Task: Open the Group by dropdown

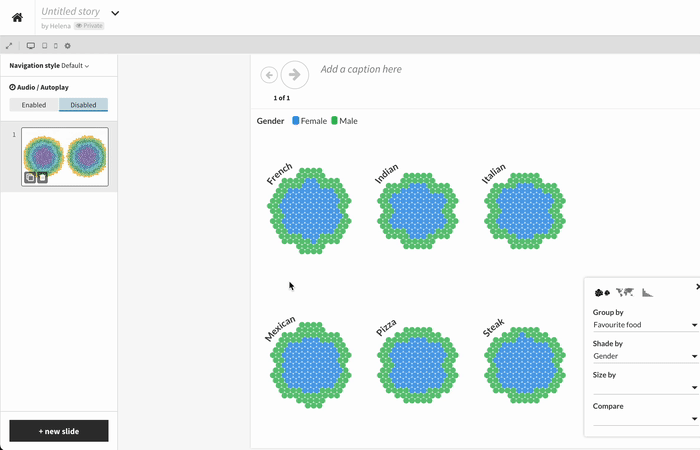Action: click(645, 325)
